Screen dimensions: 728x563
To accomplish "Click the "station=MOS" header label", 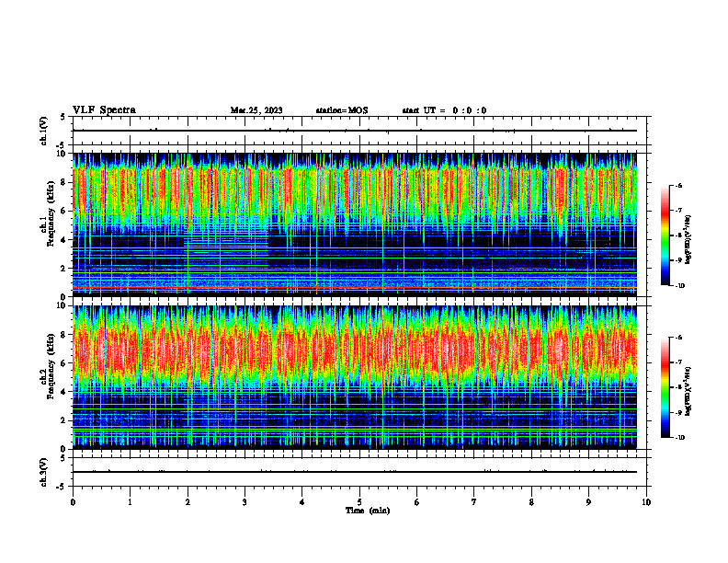I will [342, 110].
